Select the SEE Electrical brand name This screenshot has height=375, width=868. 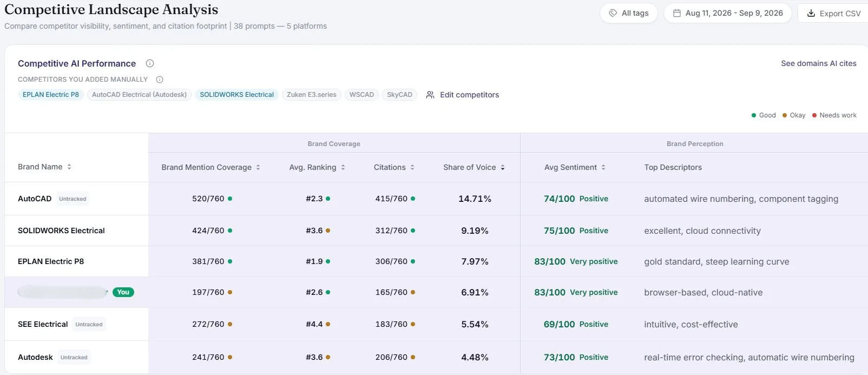(x=43, y=324)
